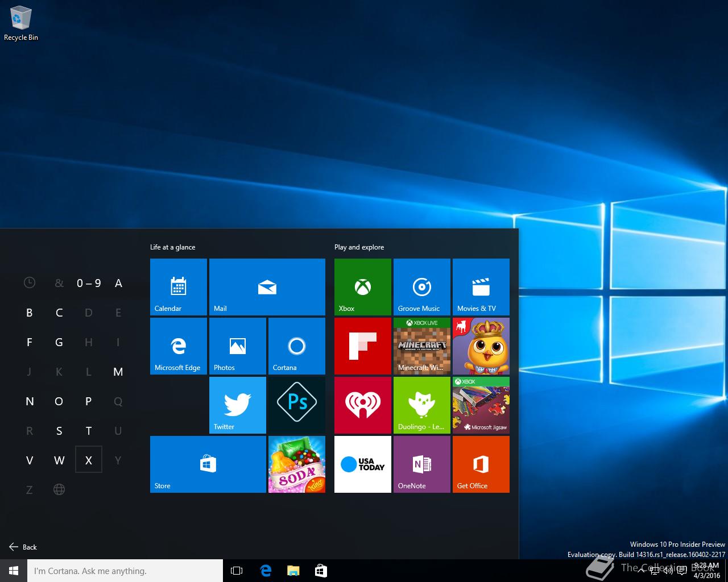
Task: Open the Groove Music tile
Action: (422, 287)
